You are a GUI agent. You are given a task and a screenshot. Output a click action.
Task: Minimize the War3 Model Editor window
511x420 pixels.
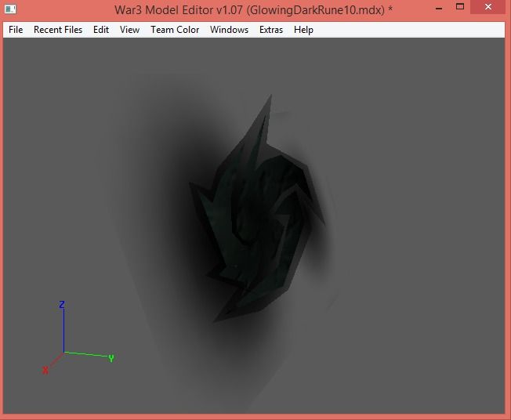(x=439, y=8)
